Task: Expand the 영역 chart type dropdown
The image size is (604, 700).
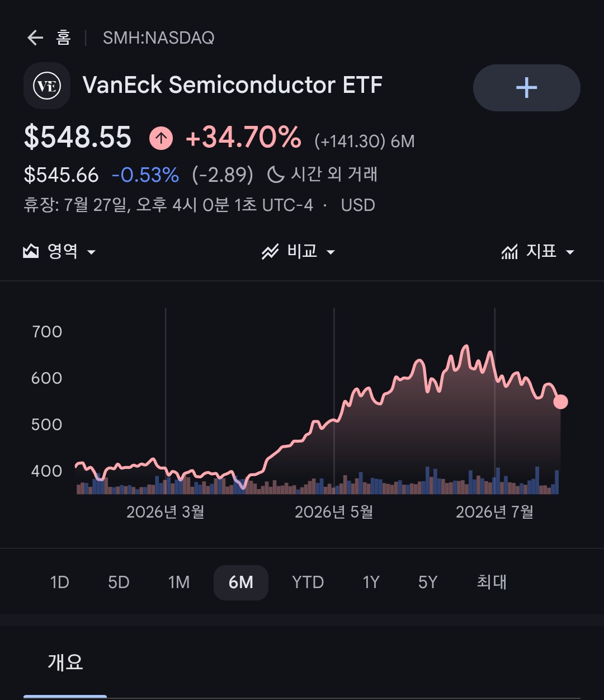Action: point(59,252)
